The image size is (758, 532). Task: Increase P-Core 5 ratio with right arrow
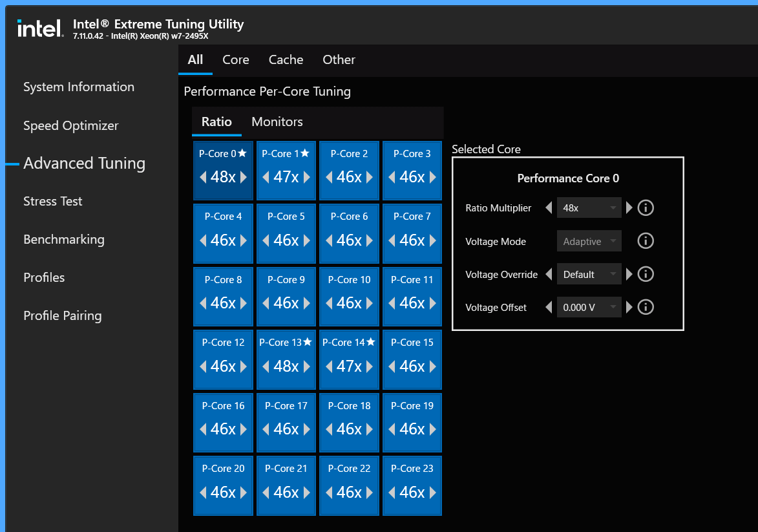pos(306,240)
